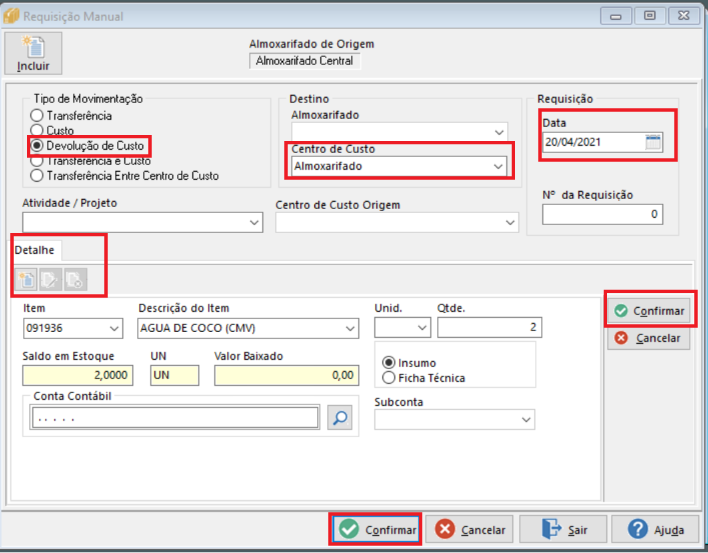This screenshot has height=553, width=708.
Task: Click the Requisição Manual window title icon
Action: tap(11, 16)
